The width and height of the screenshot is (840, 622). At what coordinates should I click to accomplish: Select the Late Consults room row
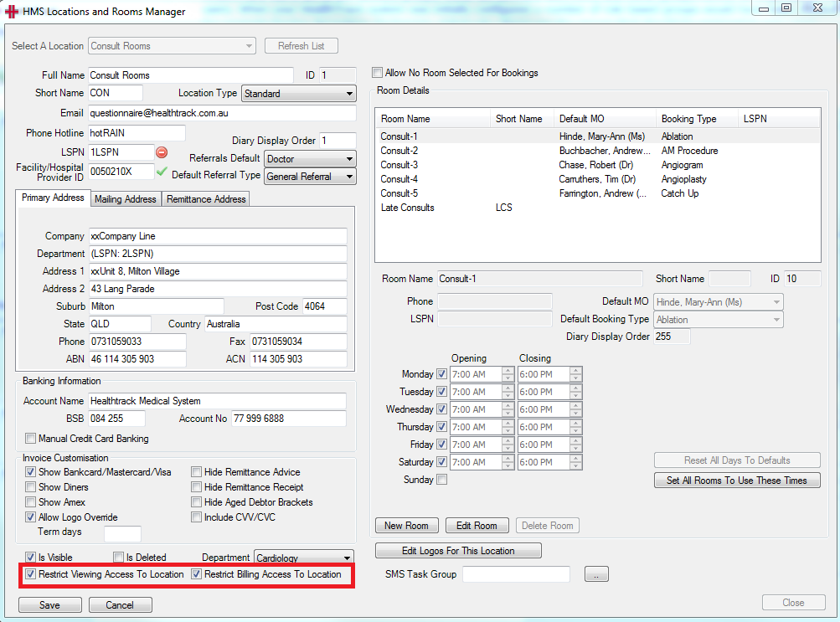(597, 208)
